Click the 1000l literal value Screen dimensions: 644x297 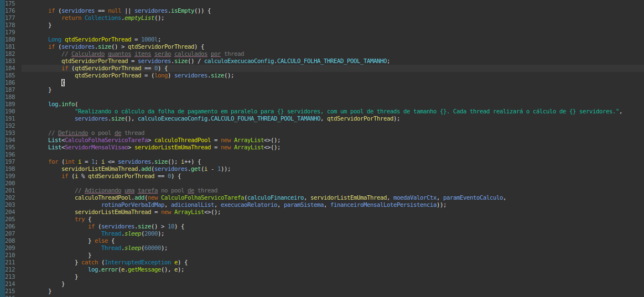coord(149,39)
